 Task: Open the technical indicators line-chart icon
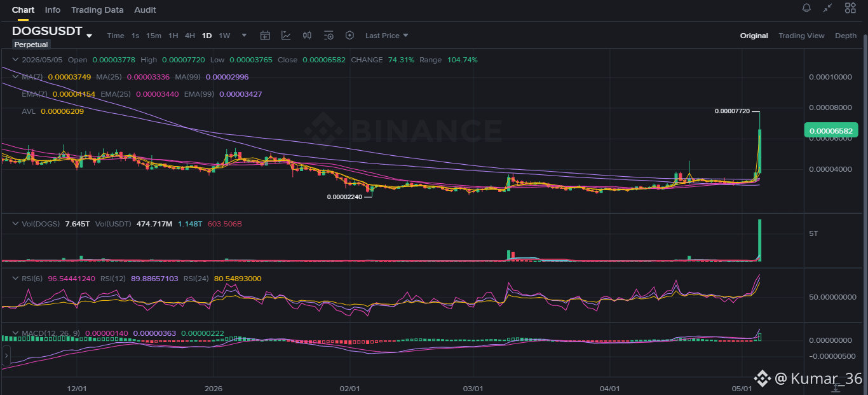(x=287, y=36)
